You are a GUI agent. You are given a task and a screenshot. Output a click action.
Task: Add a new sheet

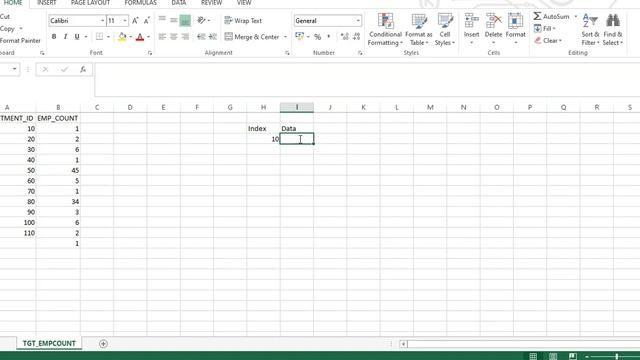coord(103,344)
